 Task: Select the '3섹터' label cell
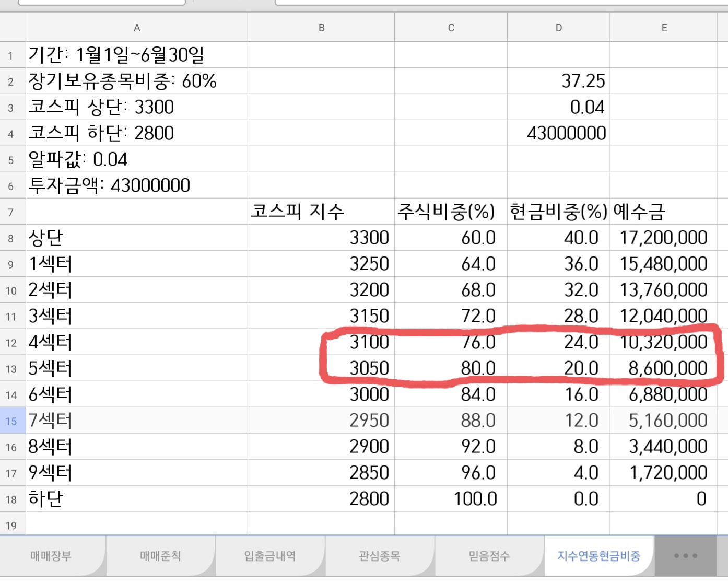pyautogui.click(x=137, y=316)
